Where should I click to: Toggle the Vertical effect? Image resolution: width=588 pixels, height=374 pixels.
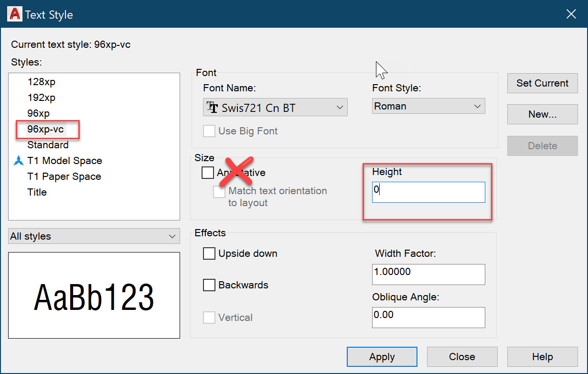pyautogui.click(x=209, y=317)
